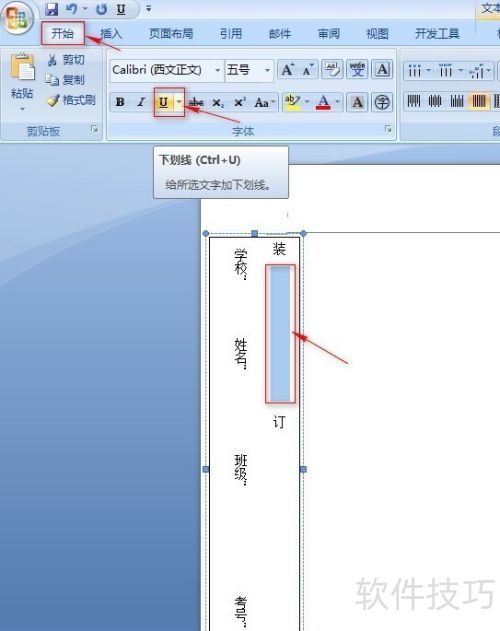Screen dimensions: 500x631
Task: Open the font color dropdown arrow
Action: pyautogui.click(x=337, y=101)
